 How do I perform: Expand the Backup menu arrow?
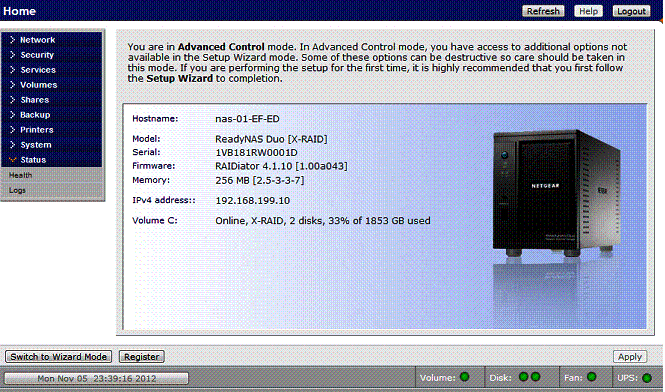[x=12, y=115]
